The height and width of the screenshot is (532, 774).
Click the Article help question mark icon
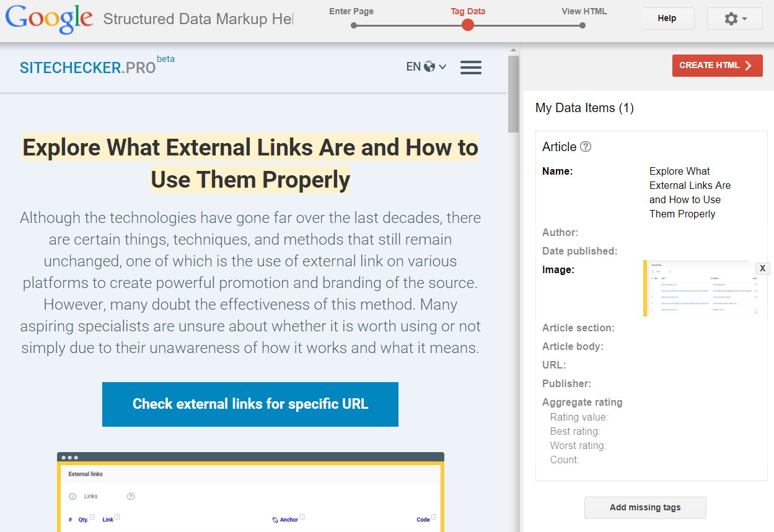point(586,147)
